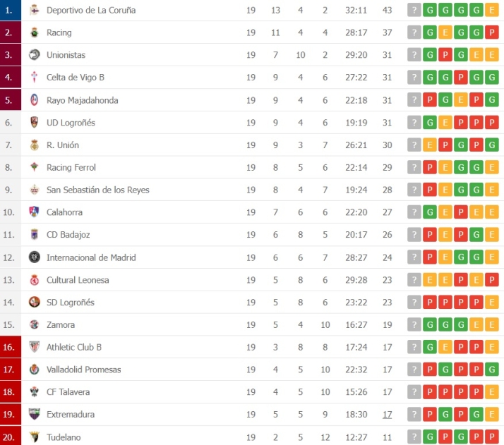Viewport: 504px width, 445px height.
Task: Click Extremadura's underlined 17 points value
Action: point(387,415)
